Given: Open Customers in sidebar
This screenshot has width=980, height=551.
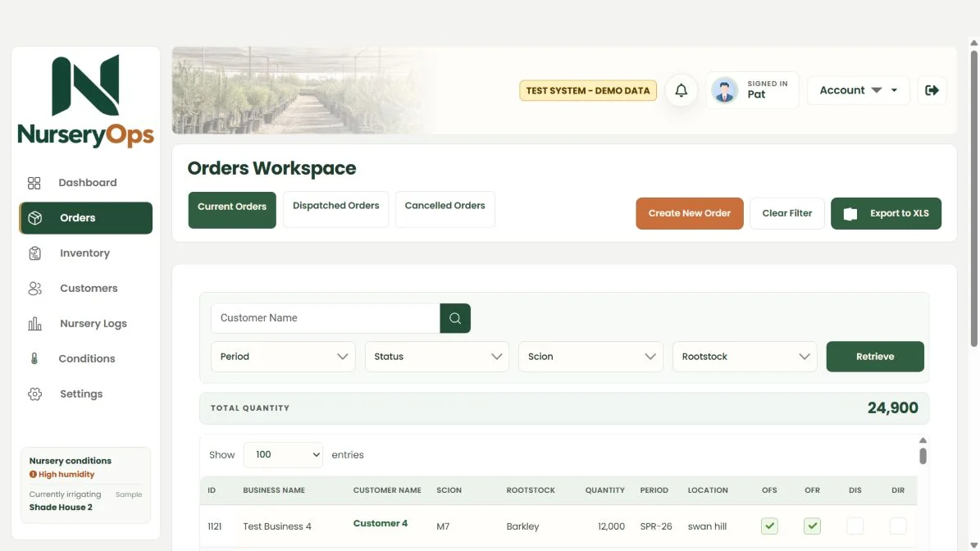Looking at the screenshot, I should click(85, 288).
